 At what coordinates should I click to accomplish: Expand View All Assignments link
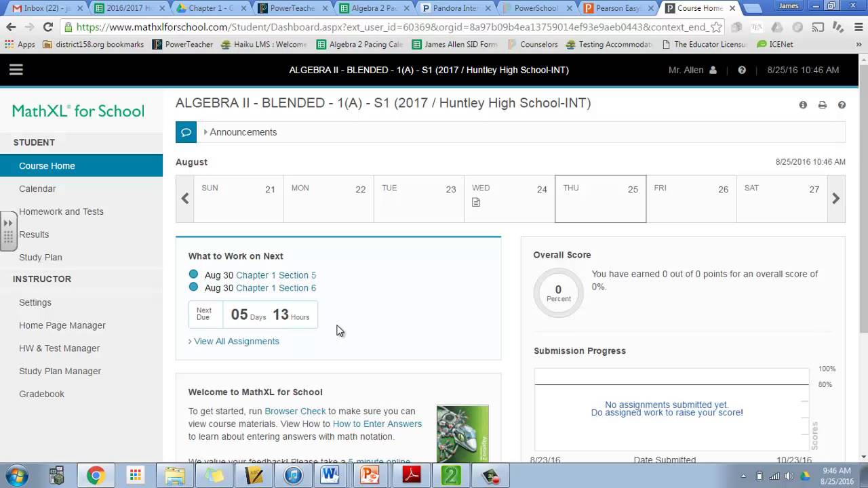[233, 341]
